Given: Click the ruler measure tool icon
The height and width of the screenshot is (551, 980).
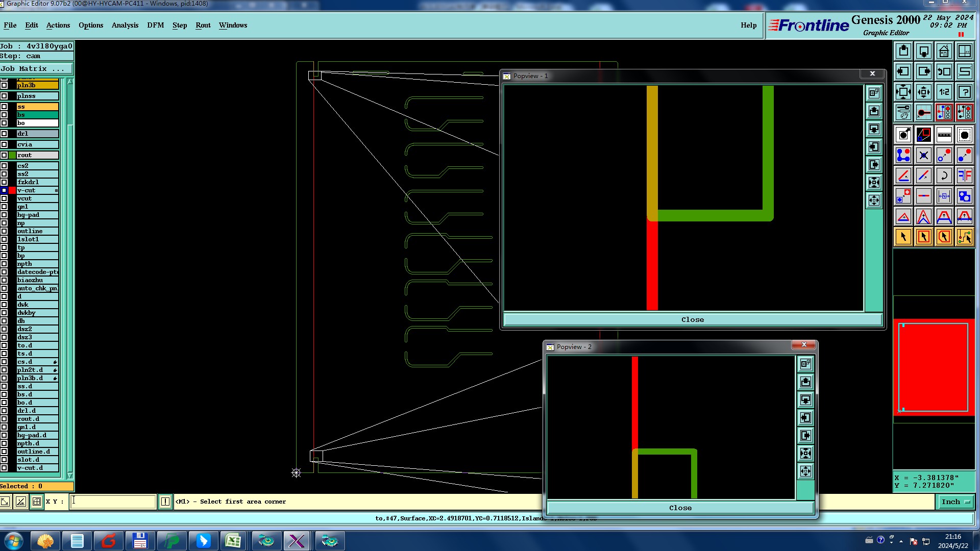Looking at the screenshot, I should (944, 135).
